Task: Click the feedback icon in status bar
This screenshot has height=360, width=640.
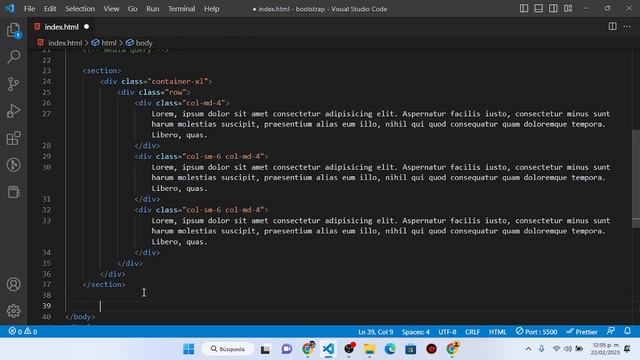Action: pyautogui.click(x=611, y=331)
